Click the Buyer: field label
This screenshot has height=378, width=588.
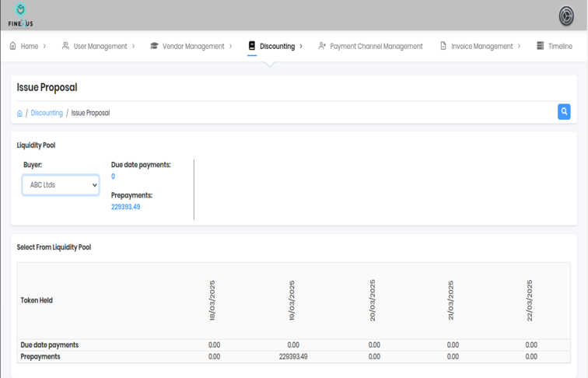point(33,165)
